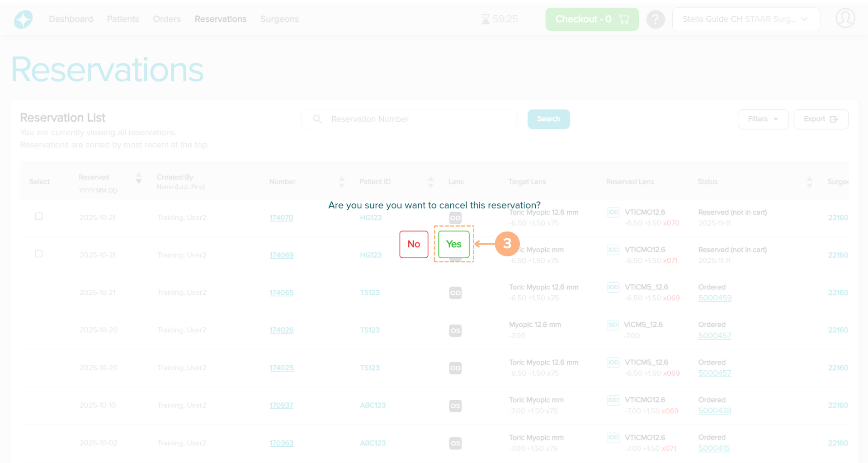The width and height of the screenshot is (868, 463).
Task: Open the user profile avatar icon
Action: point(844,19)
